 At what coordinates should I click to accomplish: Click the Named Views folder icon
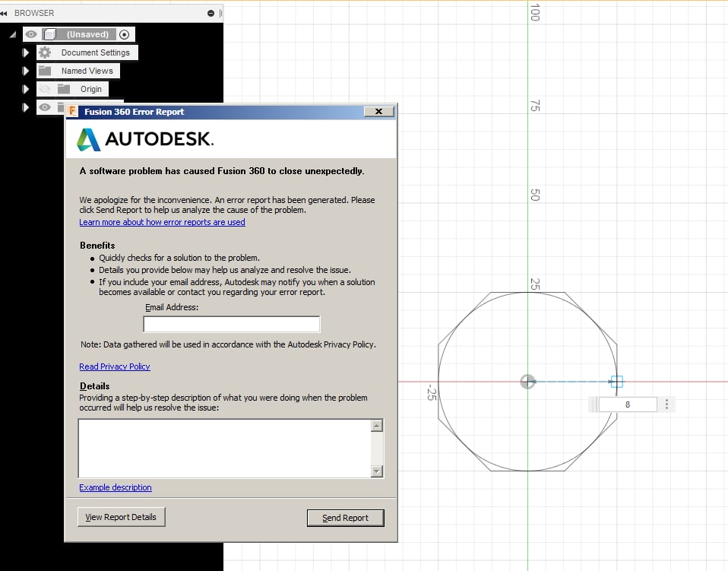click(x=45, y=71)
